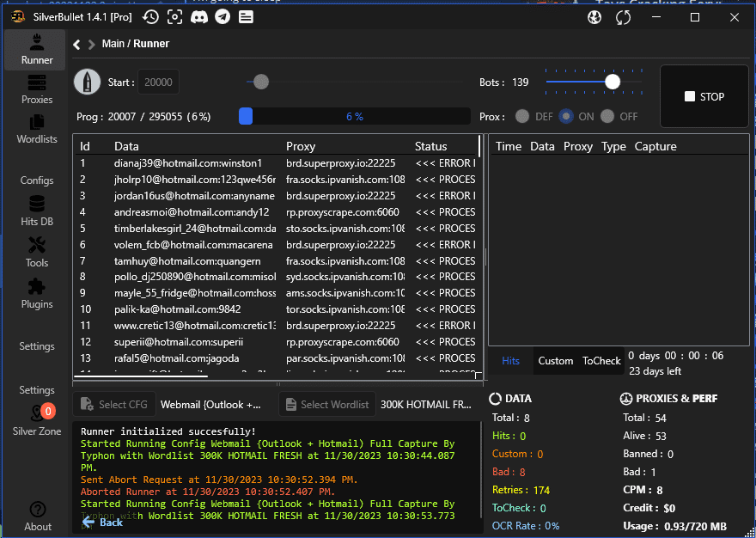The height and width of the screenshot is (538, 756).
Task: Click the Discord icon in title bar
Action: click(199, 17)
